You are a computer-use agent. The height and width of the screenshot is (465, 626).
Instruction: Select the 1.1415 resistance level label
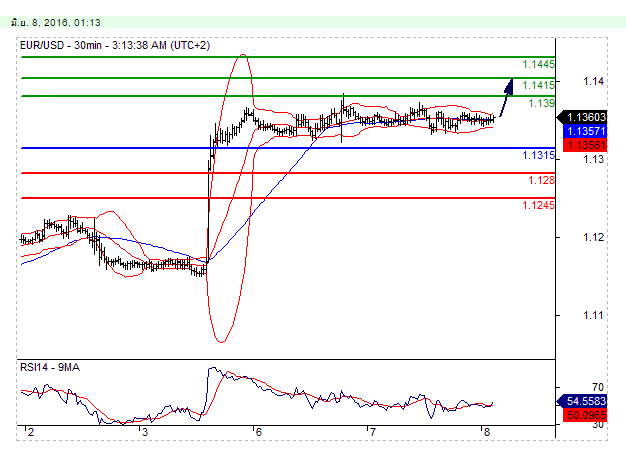[x=538, y=85]
